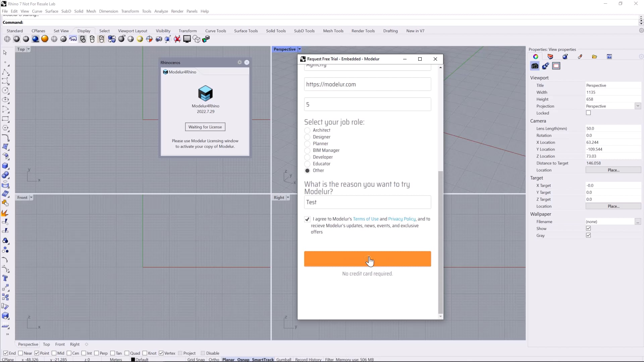The image size is (644, 362).
Task: Open the Projection dropdown in Properties
Action: [638, 106]
